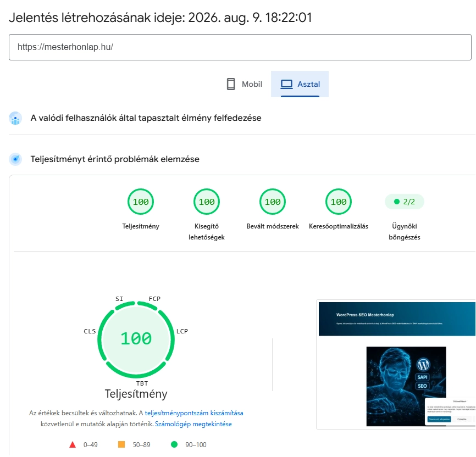Click the green circle 90–100 legend icon
This screenshot has height=457, width=476.
(174, 444)
